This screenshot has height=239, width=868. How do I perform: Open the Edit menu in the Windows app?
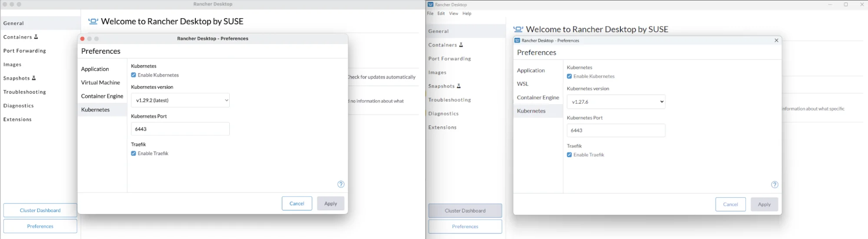coord(441,13)
